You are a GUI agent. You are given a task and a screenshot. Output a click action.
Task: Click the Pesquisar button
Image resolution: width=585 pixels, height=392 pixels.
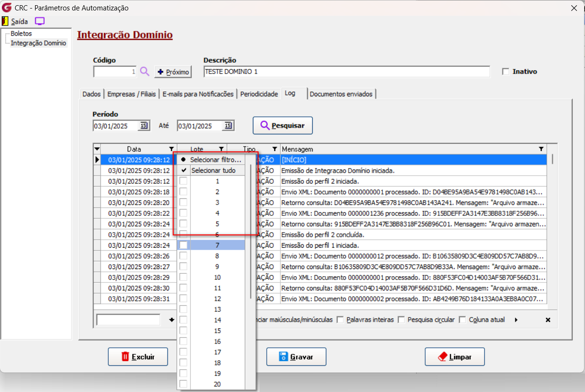coord(283,126)
